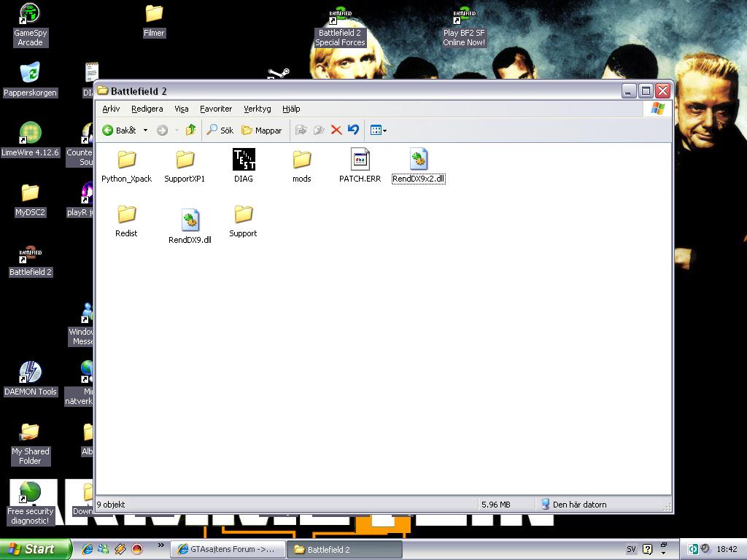Launch MSN Messenger from quick launch
747x560 pixels.
(104, 549)
